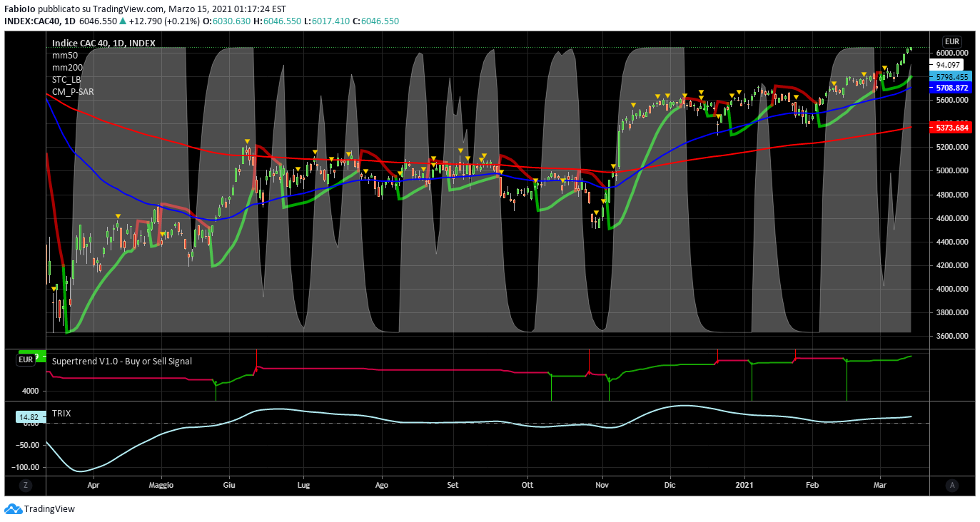Click the Fabiolo author name
The image size is (980, 522).
pyautogui.click(x=20, y=9)
